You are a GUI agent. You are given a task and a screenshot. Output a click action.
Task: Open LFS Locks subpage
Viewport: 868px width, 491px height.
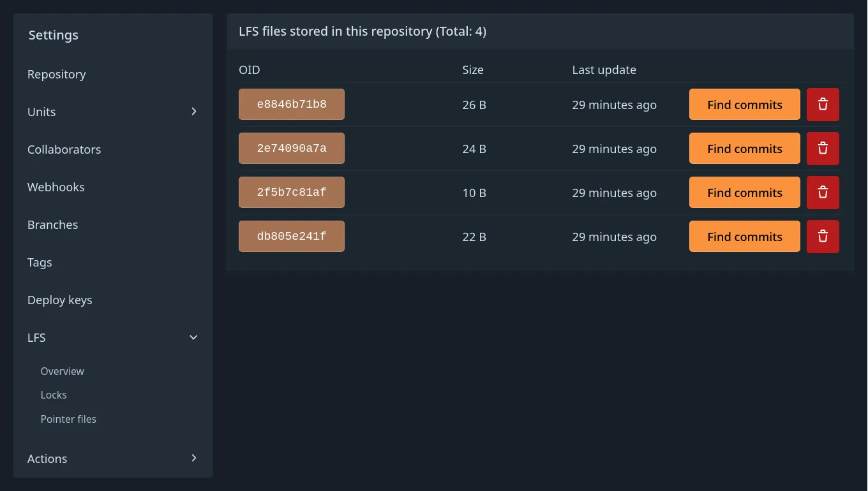click(x=54, y=395)
